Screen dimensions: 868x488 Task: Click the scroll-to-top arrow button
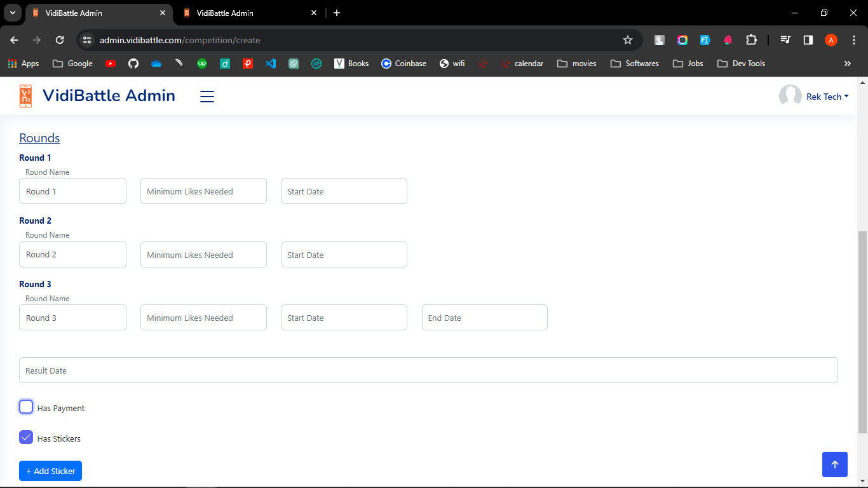(x=835, y=464)
